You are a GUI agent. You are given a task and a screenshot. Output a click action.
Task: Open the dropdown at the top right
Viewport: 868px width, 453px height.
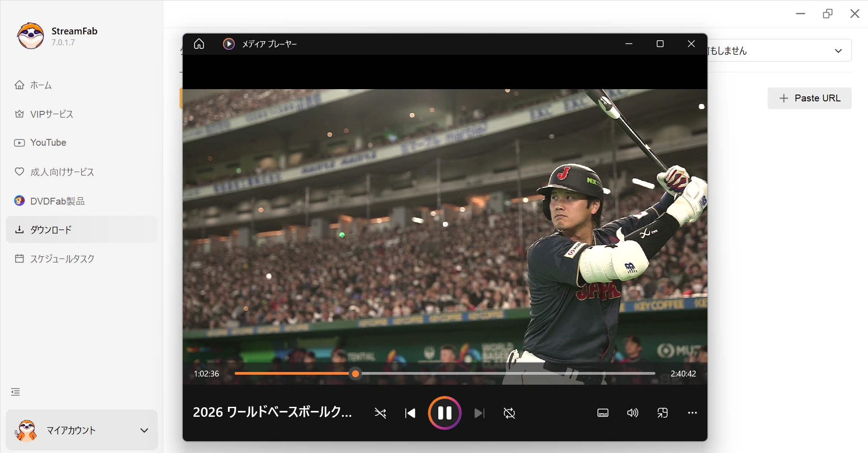point(839,50)
